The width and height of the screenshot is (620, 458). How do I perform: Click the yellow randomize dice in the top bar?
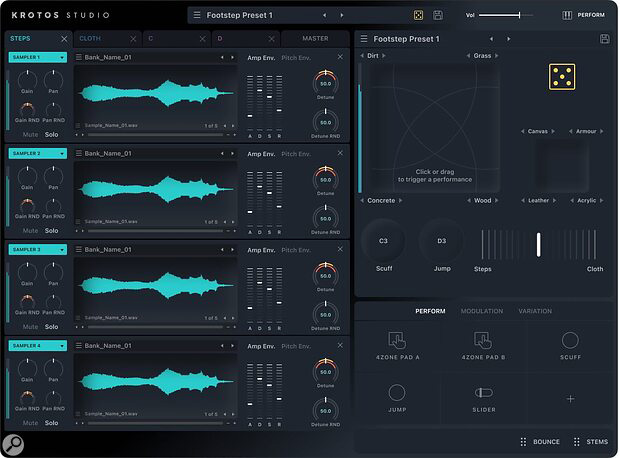click(418, 15)
